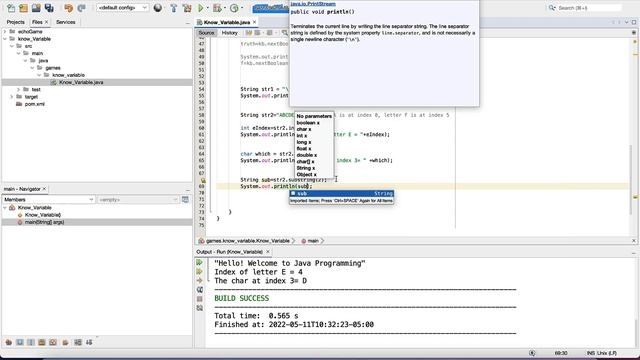Screen dimensions: 640x360
Task: Click the 69:30 cursor position in status bar
Action: 561,353
